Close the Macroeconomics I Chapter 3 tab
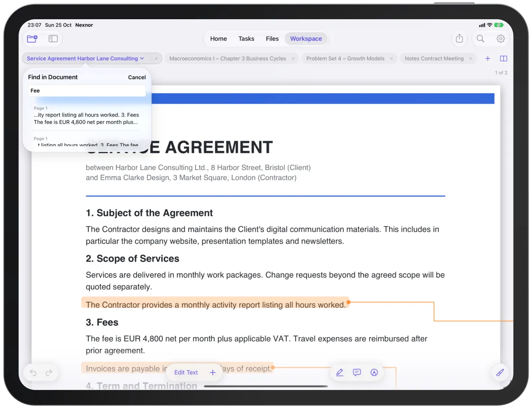 293,58
